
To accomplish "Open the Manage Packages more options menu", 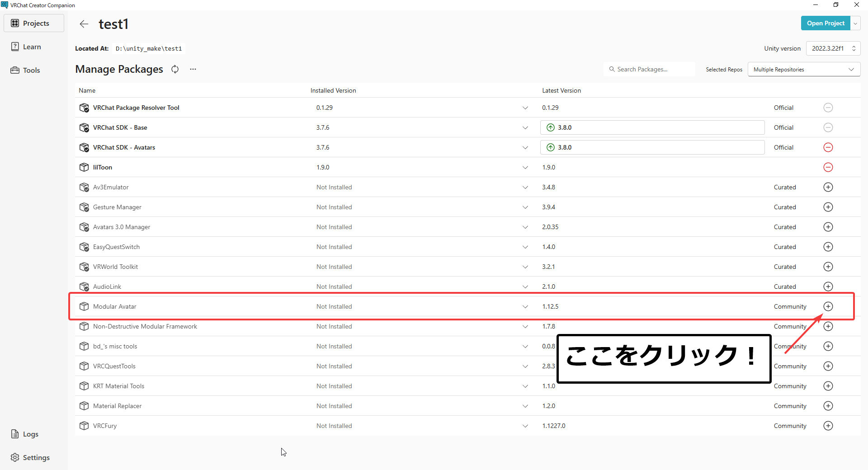I will tap(193, 69).
